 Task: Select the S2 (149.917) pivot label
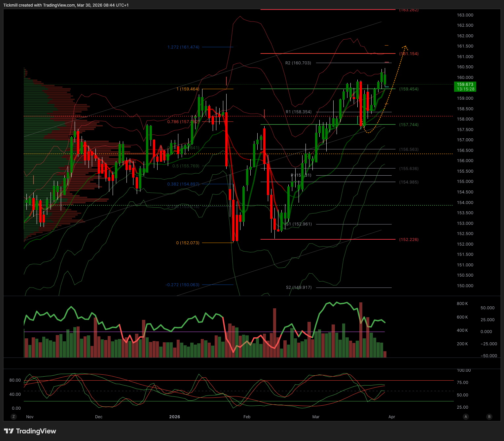click(x=299, y=288)
